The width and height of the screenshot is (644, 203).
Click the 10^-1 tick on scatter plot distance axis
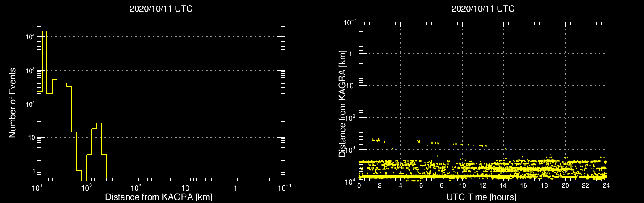(x=349, y=22)
